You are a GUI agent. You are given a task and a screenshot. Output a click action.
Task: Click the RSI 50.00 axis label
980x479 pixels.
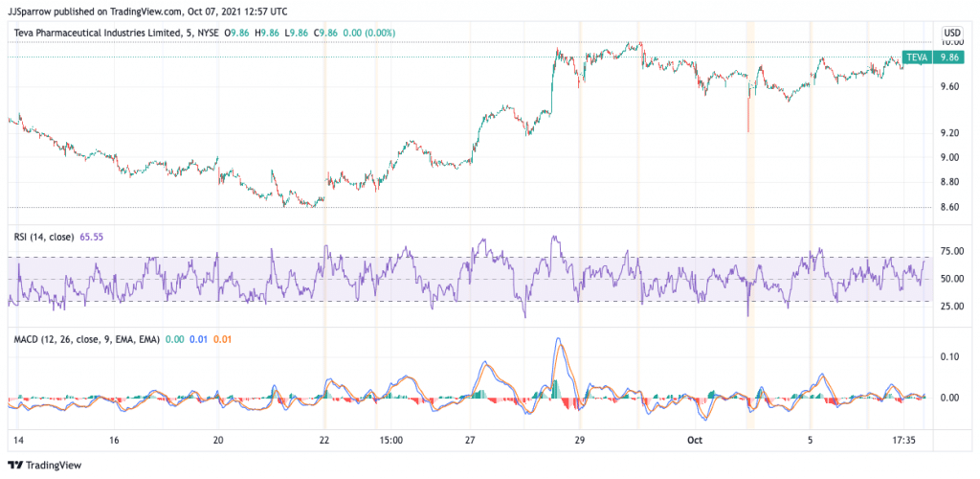[x=952, y=279]
